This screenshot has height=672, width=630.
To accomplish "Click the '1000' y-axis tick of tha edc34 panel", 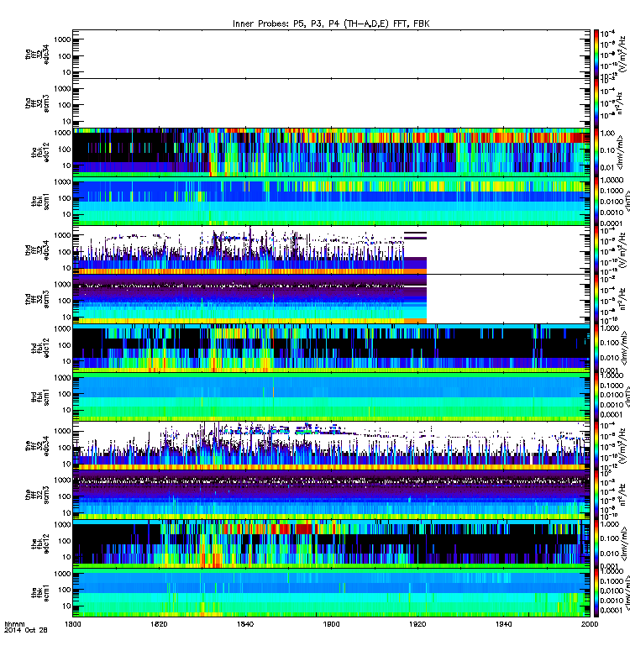I will pos(62,39).
